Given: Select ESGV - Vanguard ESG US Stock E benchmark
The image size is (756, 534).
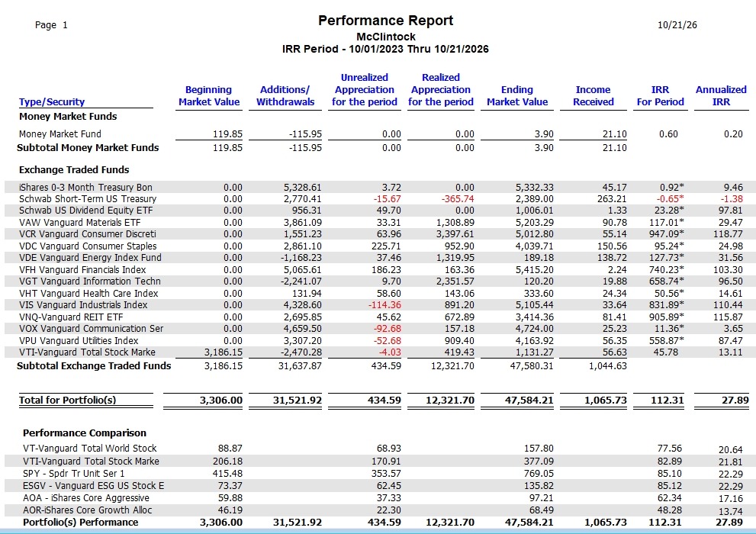Looking at the screenshot, I should 378,485.
